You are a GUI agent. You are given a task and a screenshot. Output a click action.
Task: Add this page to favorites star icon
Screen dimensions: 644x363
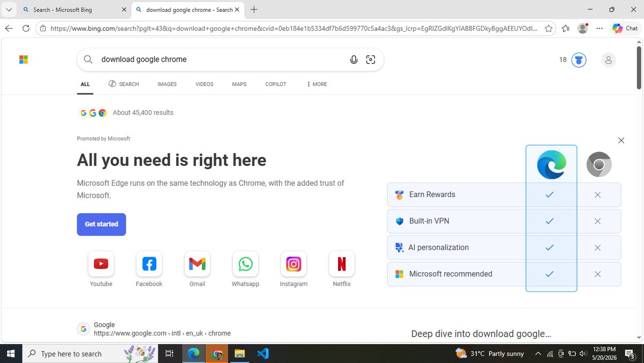click(548, 28)
